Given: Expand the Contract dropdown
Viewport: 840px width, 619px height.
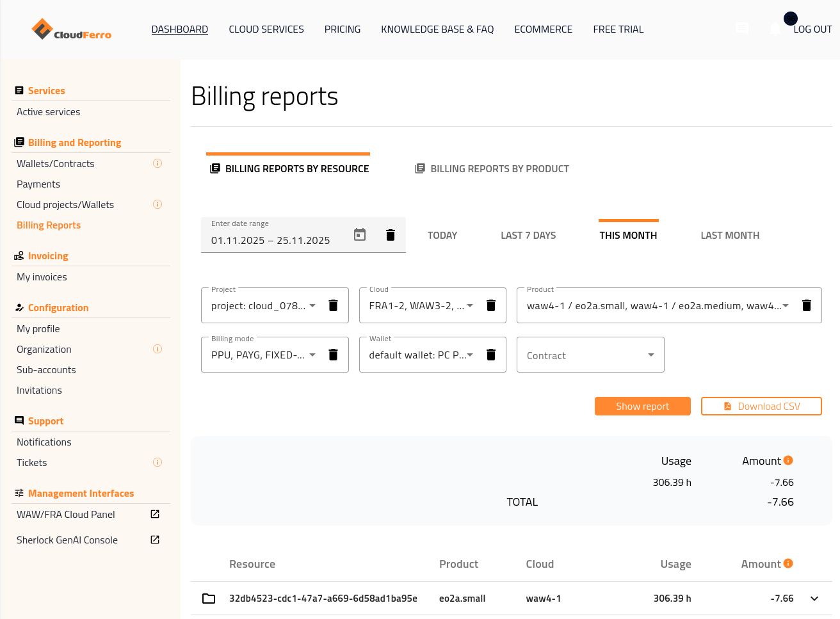Looking at the screenshot, I should tap(650, 355).
